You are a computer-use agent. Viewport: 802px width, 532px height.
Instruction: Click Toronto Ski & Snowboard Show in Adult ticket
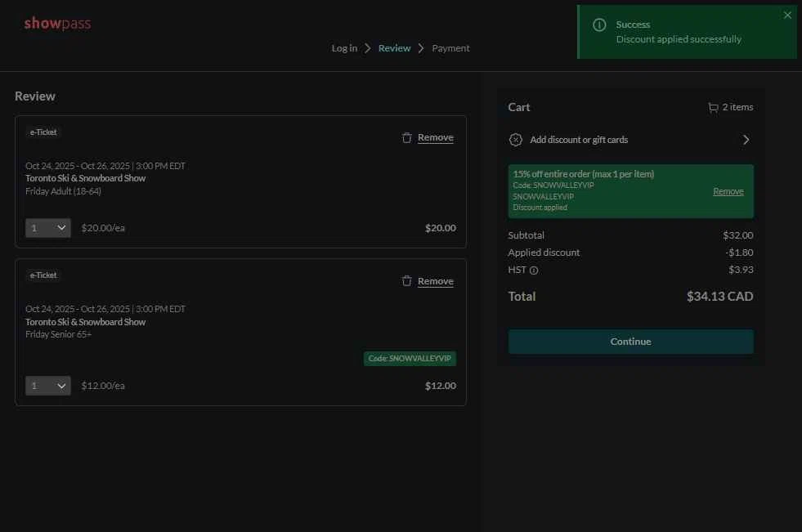click(x=85, y=178)
